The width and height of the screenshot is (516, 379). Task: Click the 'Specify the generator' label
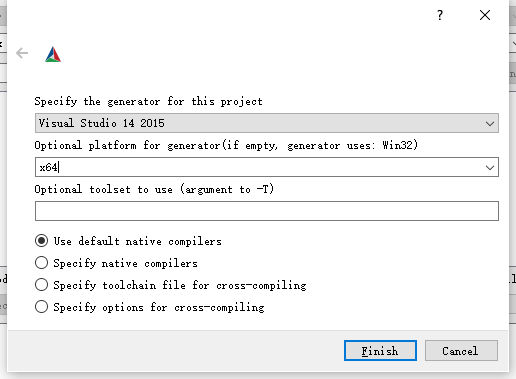pyautogui.click(x=148, y=101)
